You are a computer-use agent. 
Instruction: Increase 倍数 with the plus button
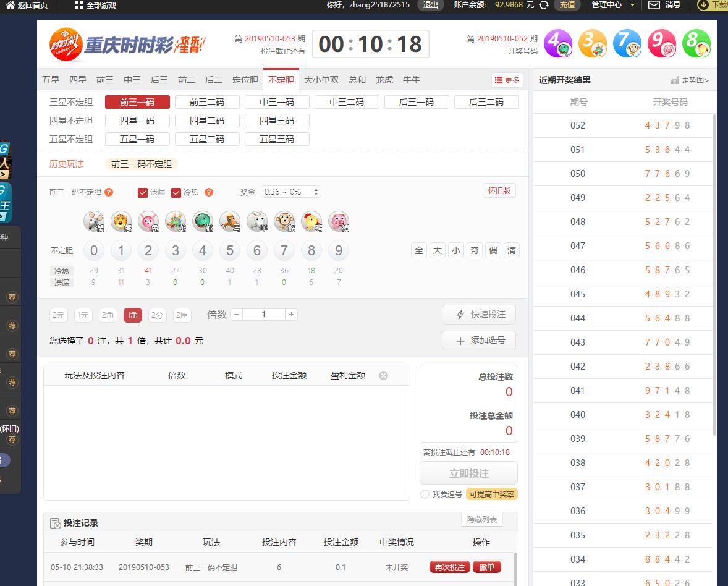[291, 315]
